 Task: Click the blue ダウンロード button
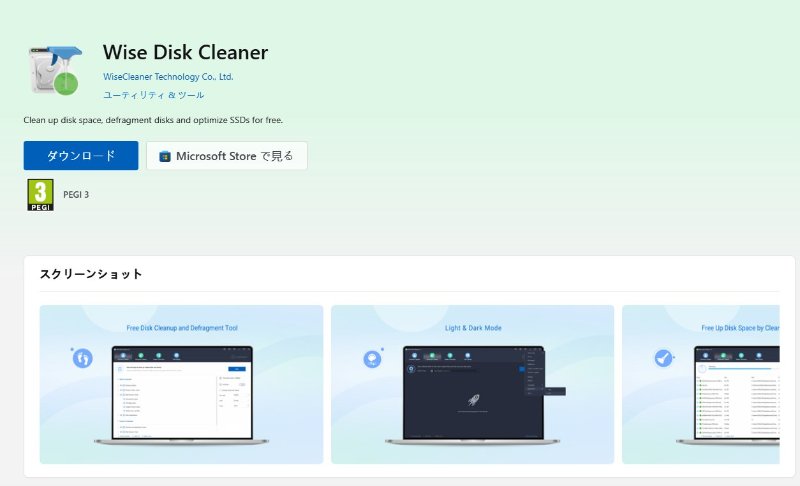pyautogui.click(x=81, y=156)
